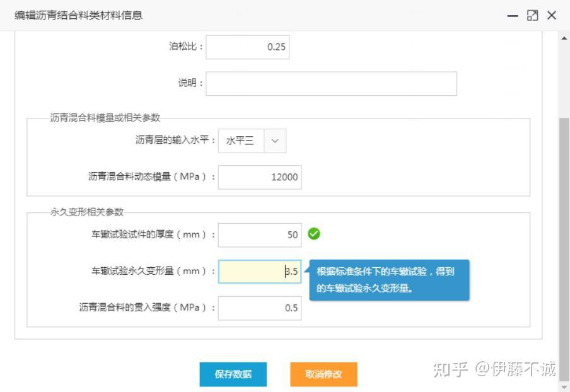Screen dimensions: 570x392
Task: Open the 水平三 combo box
Action: 252,141
